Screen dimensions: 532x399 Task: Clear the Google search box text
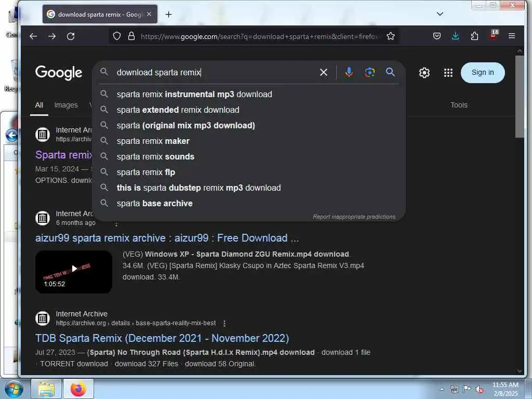(324, 72)
